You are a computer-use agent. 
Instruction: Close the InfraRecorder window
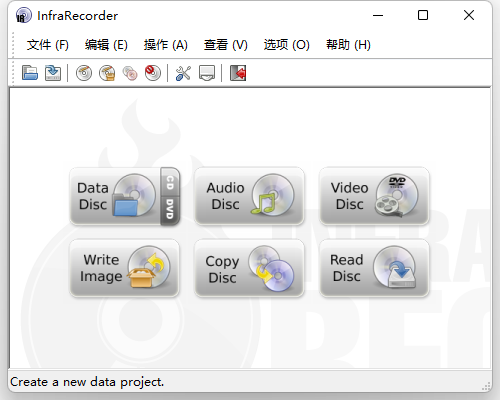tap(469, 15)
